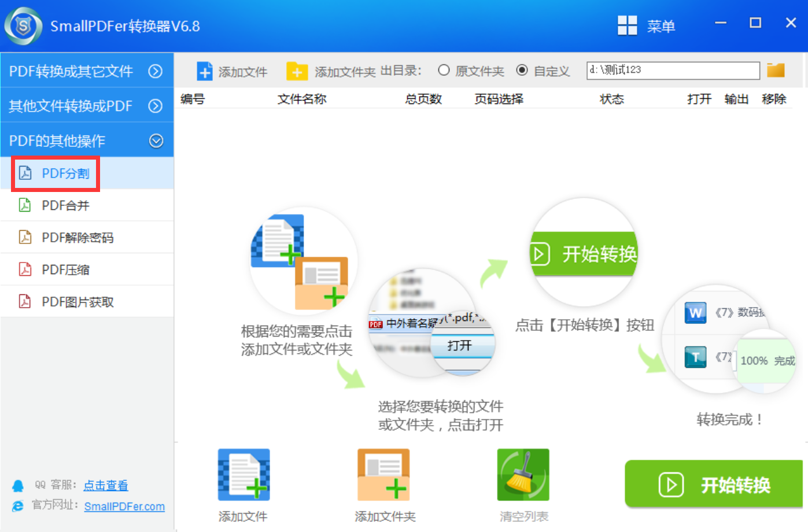
Task: Open the PDF的其他操作 category
Action: tap(87, 140)
